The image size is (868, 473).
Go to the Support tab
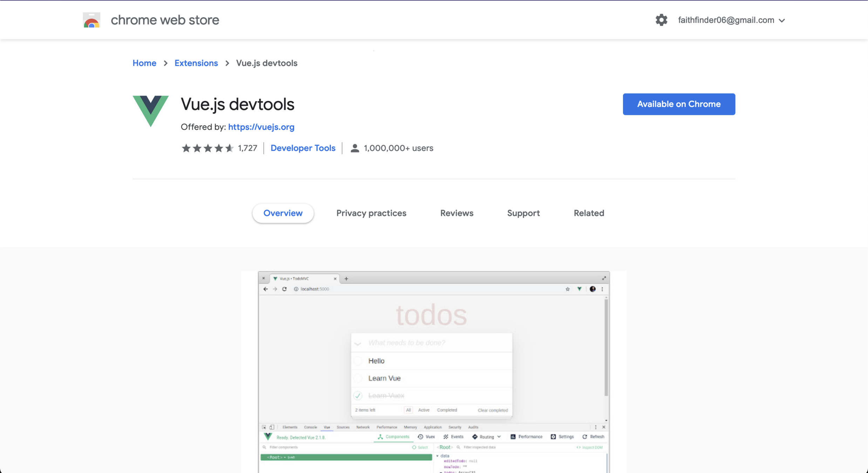pyautogui.click(x=523, y=213)
